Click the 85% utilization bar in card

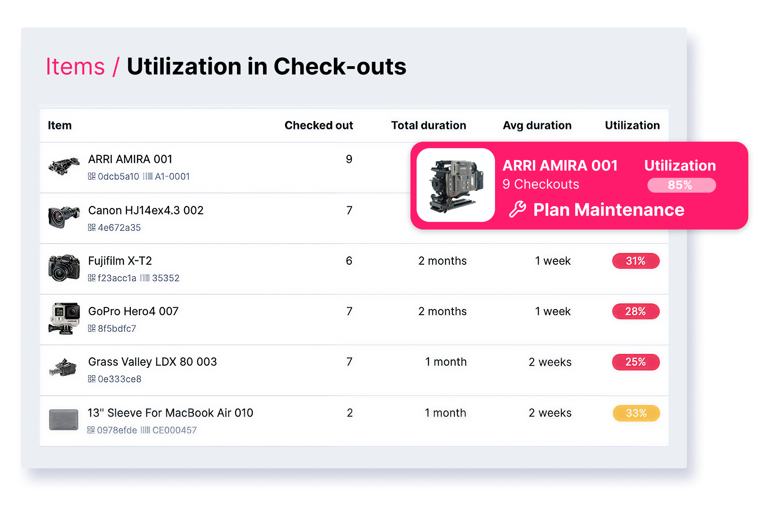click(x=681, y=185)
